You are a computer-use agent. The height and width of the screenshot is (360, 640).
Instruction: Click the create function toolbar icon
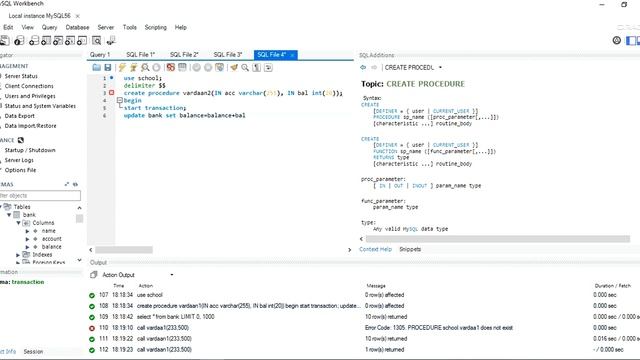(x=82, y=40)
